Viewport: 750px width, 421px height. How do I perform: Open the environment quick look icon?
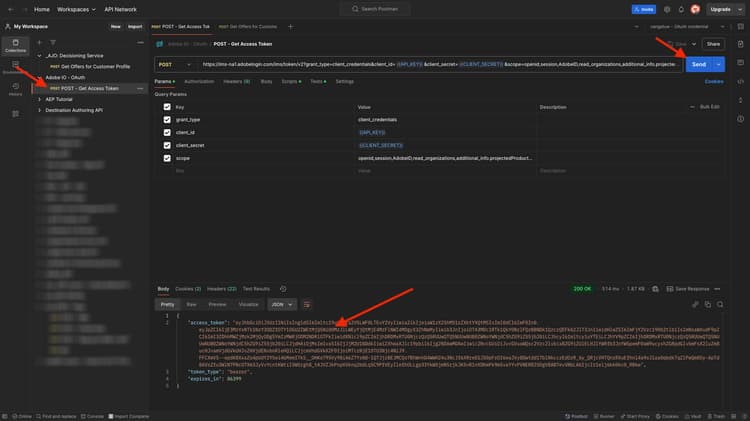click(x=740, y=27)
